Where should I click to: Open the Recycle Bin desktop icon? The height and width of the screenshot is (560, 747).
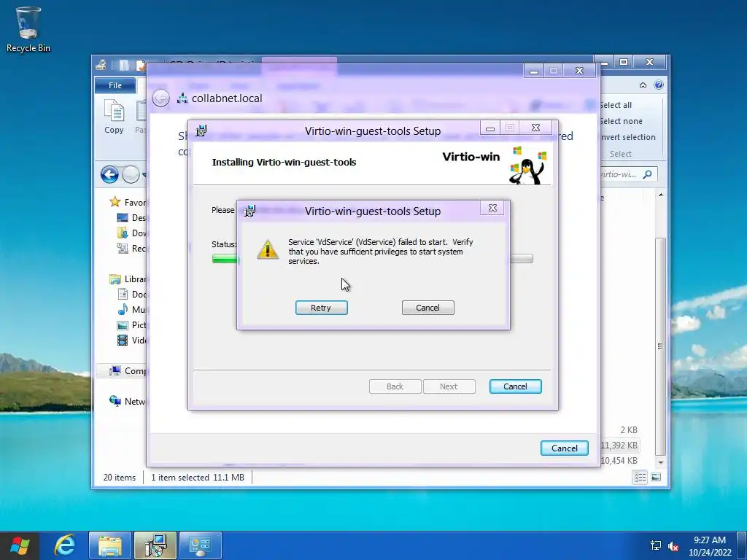pyautogui.click(x=28, y=29)
